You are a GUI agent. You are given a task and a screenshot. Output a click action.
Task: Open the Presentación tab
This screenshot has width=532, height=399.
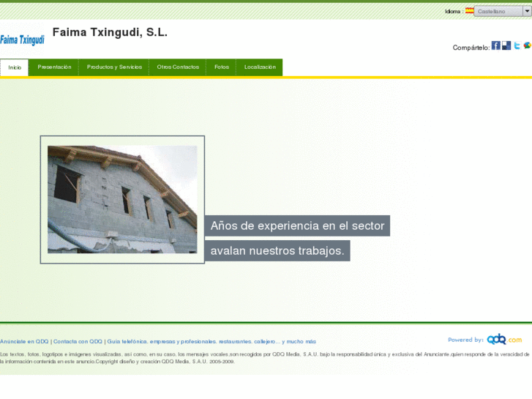54,67
